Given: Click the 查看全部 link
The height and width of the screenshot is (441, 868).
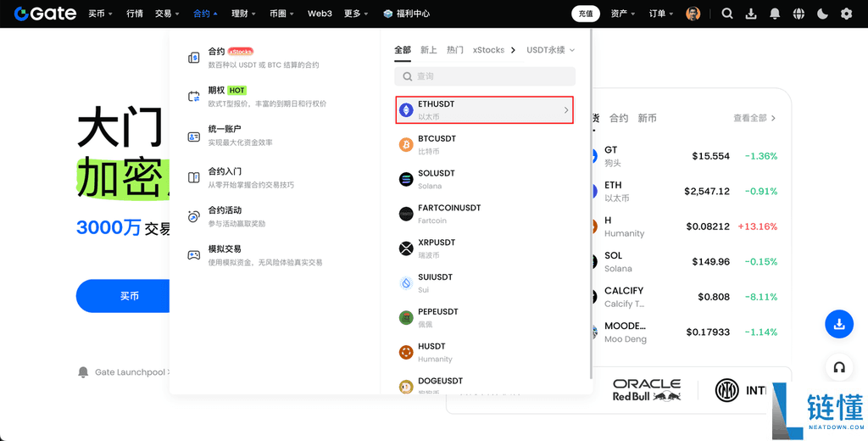Looking at the screenshot, I should coord(754,118).
